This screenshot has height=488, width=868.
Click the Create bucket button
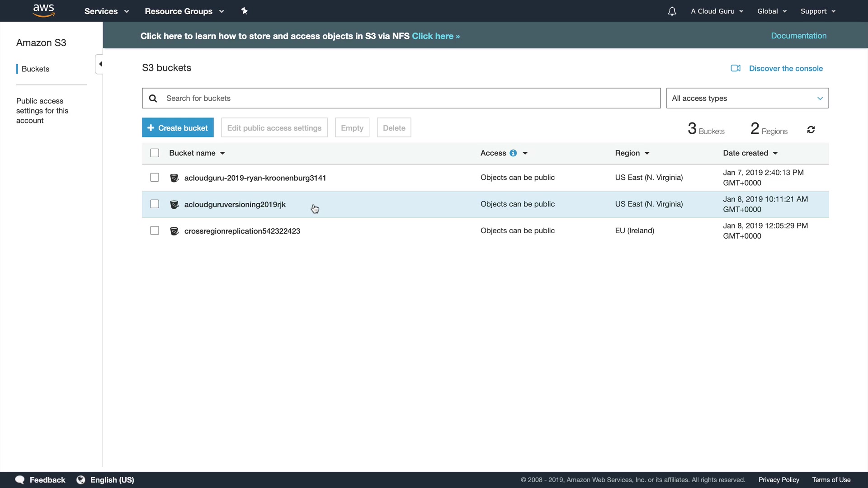point(178,128)
